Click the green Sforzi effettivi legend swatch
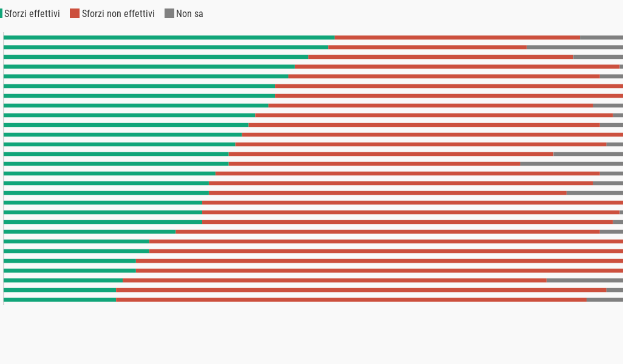This screenshot has width=623, height=364. point(1,13)
